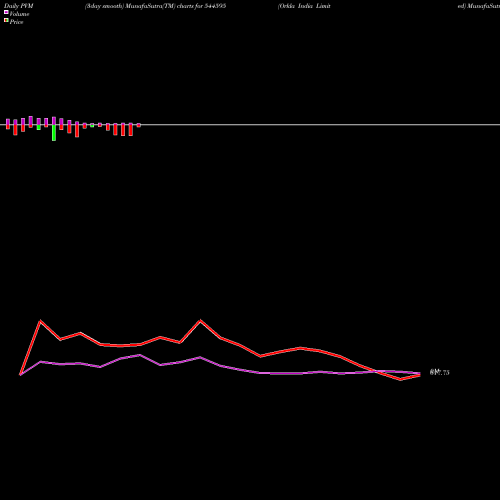Click the Daily PVM title text
Viewport: 500px width, 500px height.
pos(19,6)
